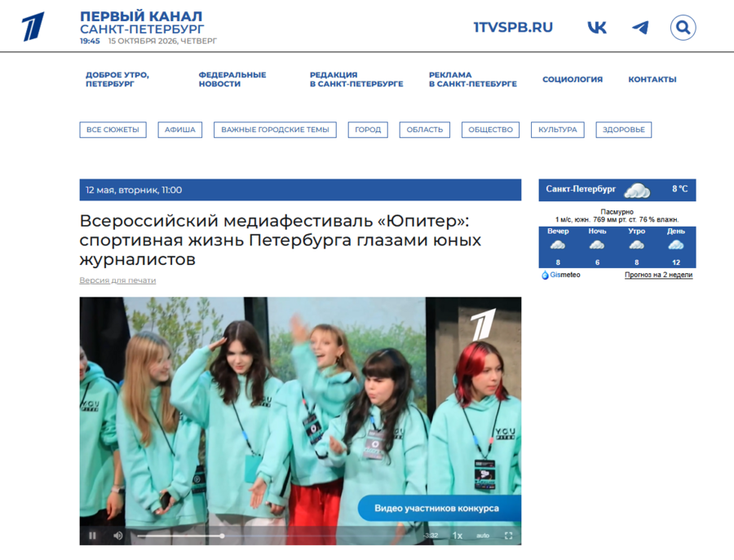Select the Общество category tab

point(491,130)
